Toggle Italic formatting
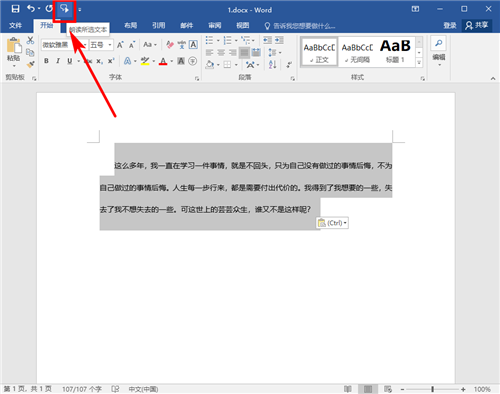The height and width of the screenshot is (394, 500). 58,61
